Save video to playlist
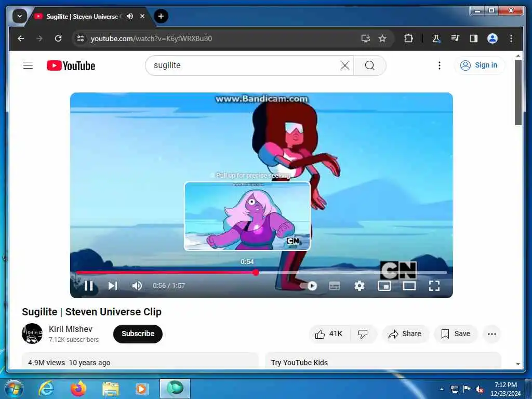The width and height of the screenshot is (532, 399). point(455,334)
